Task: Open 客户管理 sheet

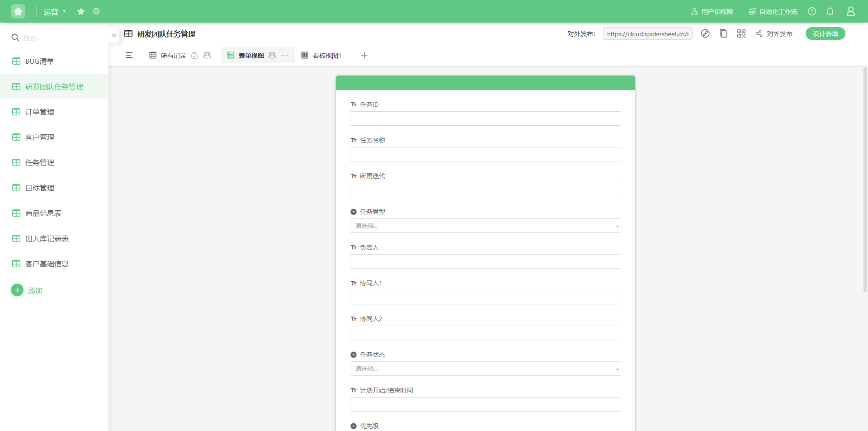Action: (54, 137)
